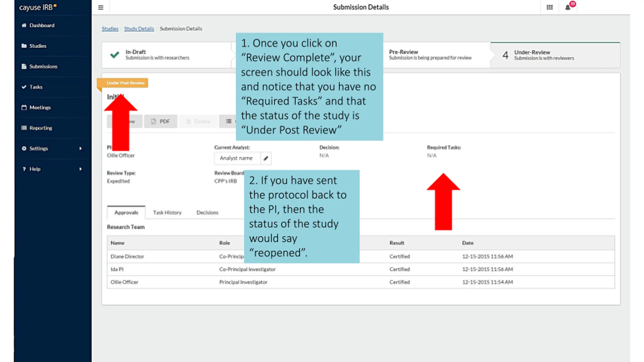Open the hamburger menu icon

click(101, 8)
